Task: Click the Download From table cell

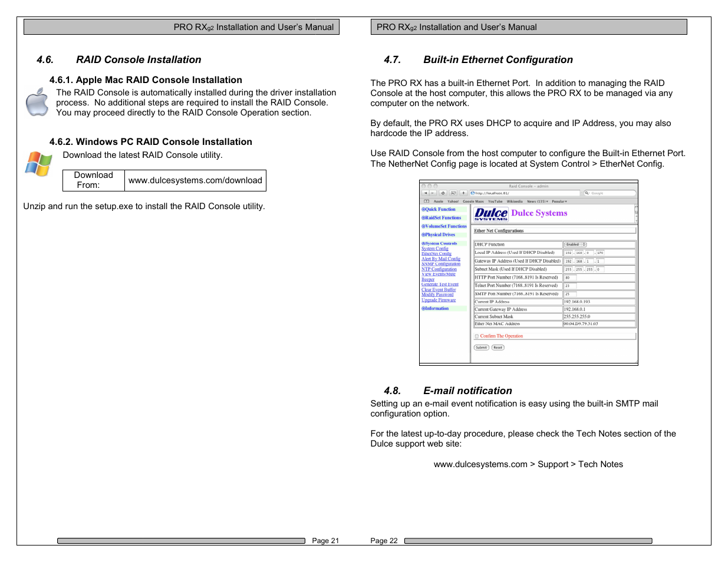Action: [x=94, y=180]
